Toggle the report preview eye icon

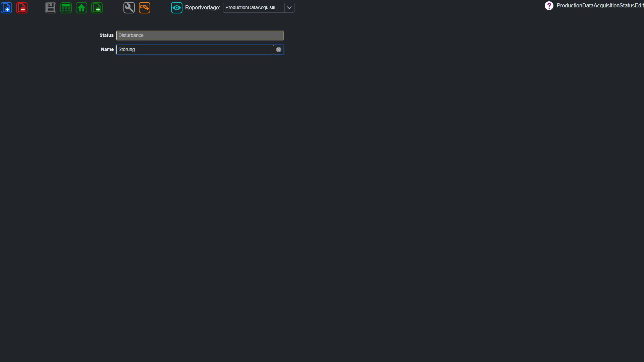click(x=177, y=8)
